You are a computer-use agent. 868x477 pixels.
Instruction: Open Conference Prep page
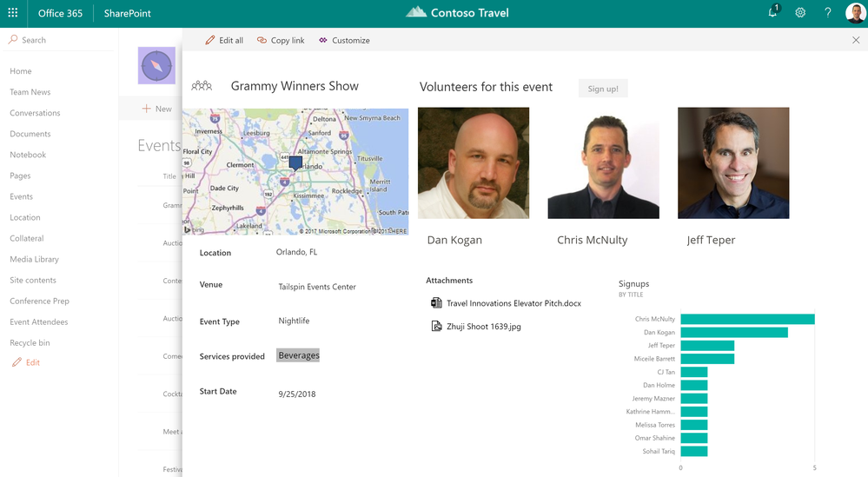39,301
